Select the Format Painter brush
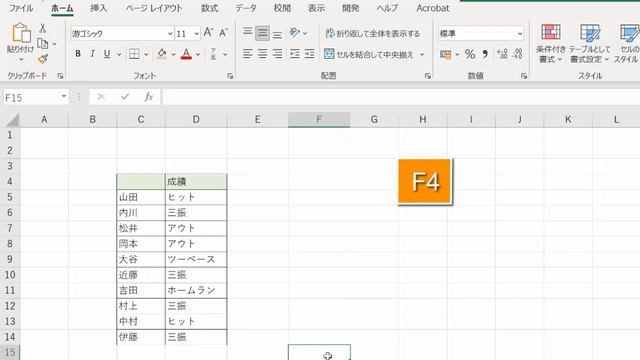This screenshot has width=640, height=360. click(42, 59)
